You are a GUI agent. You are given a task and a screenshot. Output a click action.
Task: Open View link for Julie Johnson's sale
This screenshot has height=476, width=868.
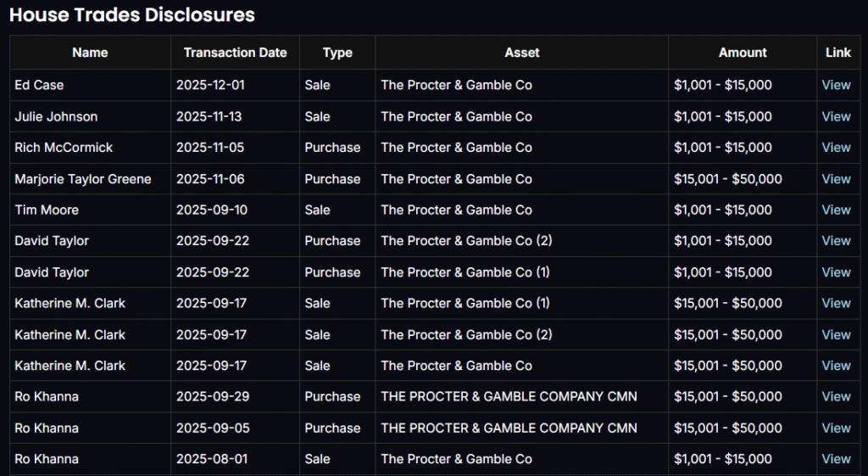coord(836,116)
